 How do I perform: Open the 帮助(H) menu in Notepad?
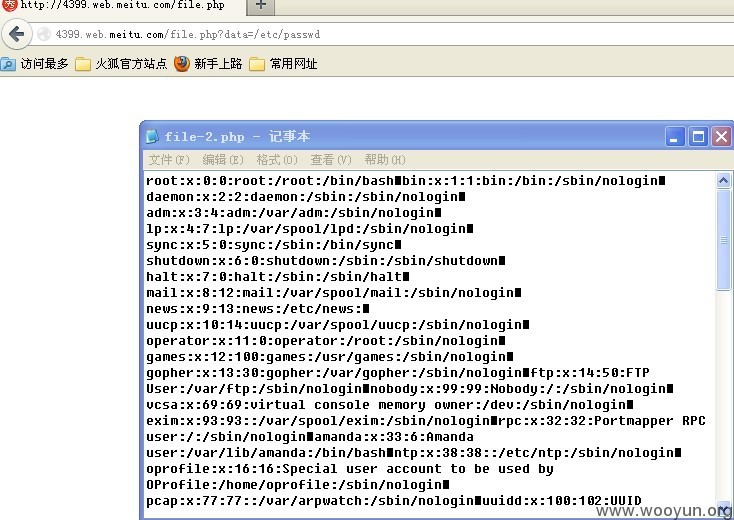click(x=385, y=160)
